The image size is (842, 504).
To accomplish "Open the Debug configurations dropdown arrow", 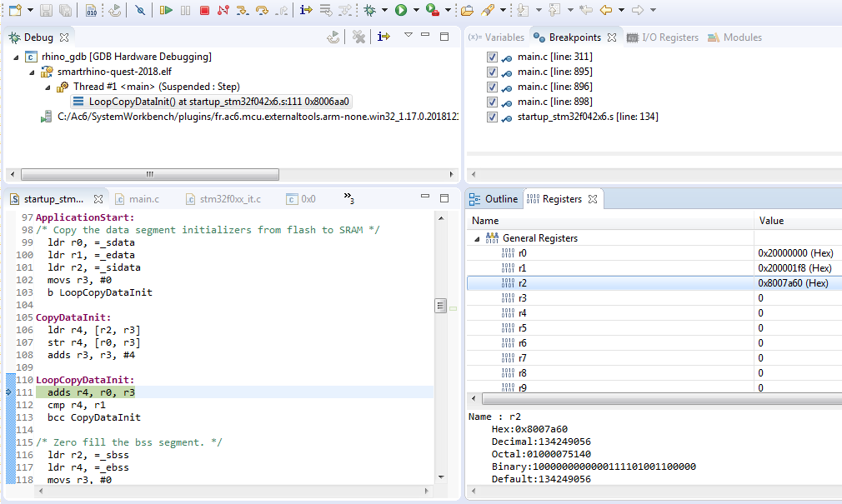I will point(385,10).
